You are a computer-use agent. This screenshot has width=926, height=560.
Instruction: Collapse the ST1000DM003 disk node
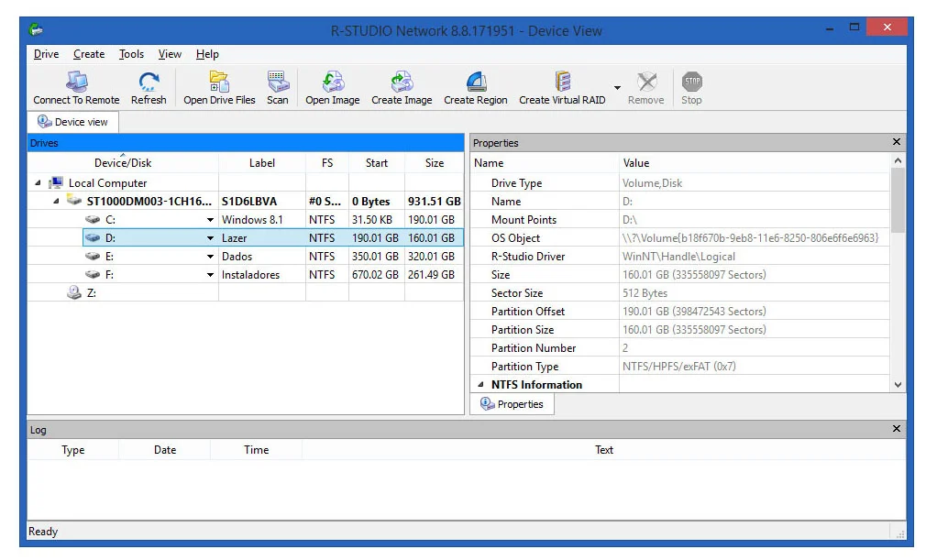(55, 202)
